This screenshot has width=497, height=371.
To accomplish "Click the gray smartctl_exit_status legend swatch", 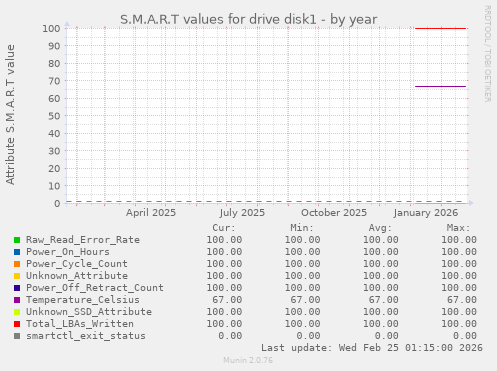I will [x=17, y=336].
